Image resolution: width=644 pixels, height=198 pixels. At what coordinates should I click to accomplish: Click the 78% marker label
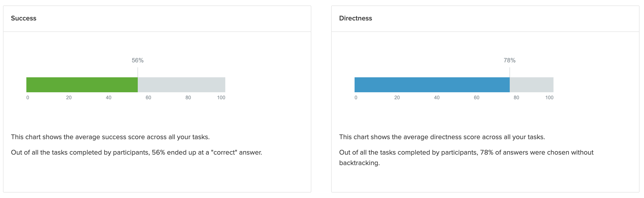509,60
